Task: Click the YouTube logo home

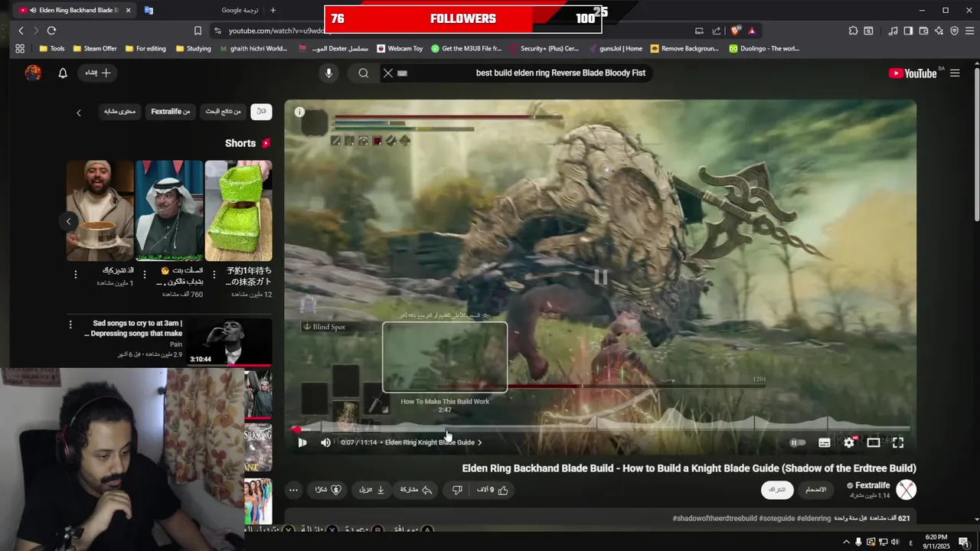Action: pyautogui.click(x=913, y=73)
